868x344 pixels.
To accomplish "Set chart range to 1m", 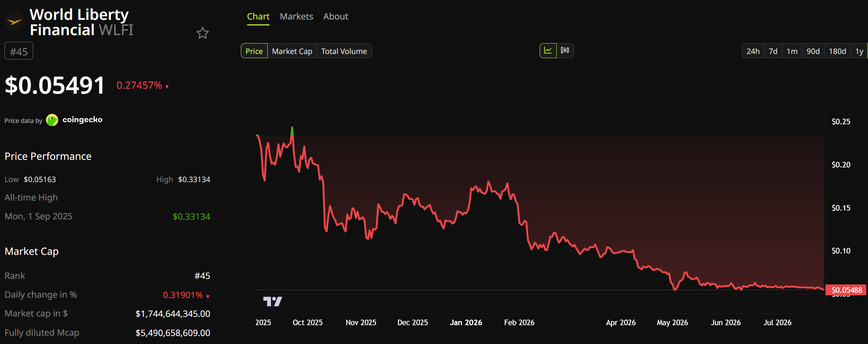I will tap(792, 51).
